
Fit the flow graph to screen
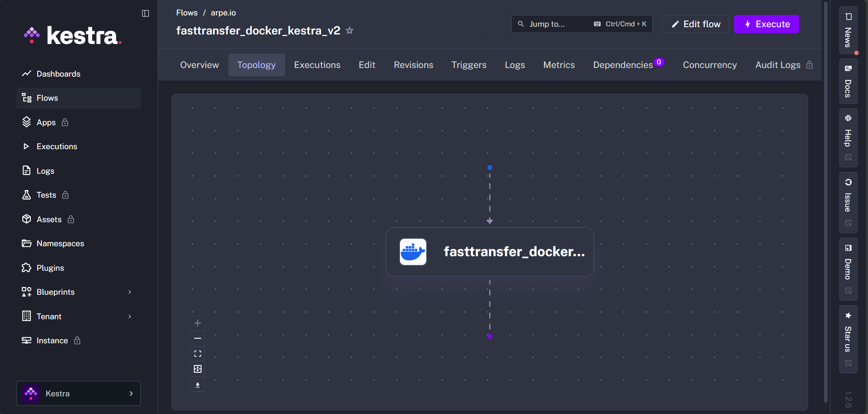point(197,353)
